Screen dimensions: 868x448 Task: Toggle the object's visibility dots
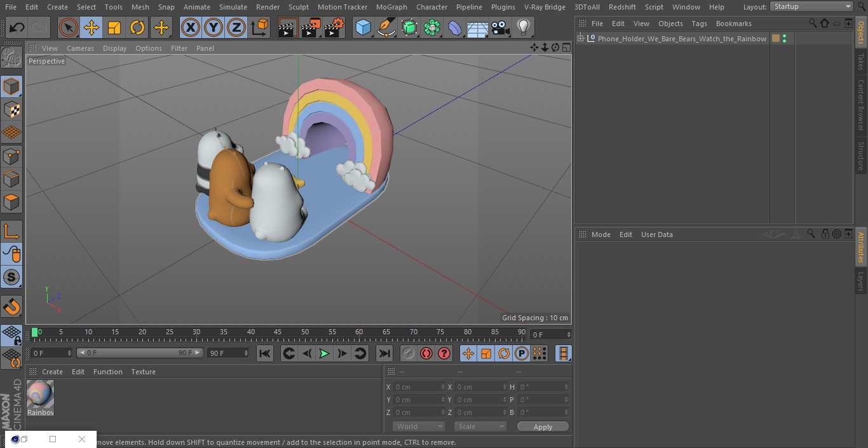point(785,39)
